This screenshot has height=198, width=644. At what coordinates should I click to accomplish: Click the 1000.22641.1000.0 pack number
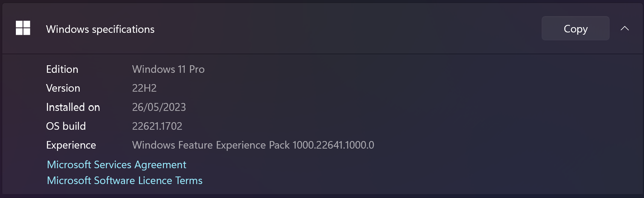pos(333,145)
